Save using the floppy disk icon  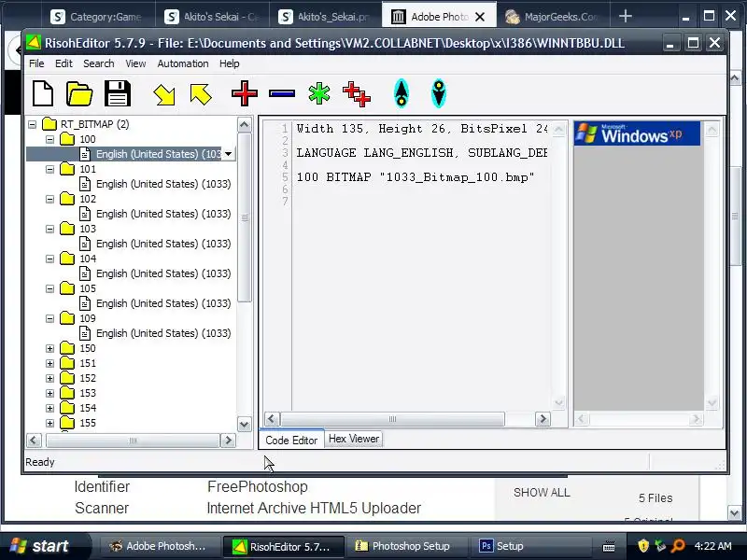point(118,93)
